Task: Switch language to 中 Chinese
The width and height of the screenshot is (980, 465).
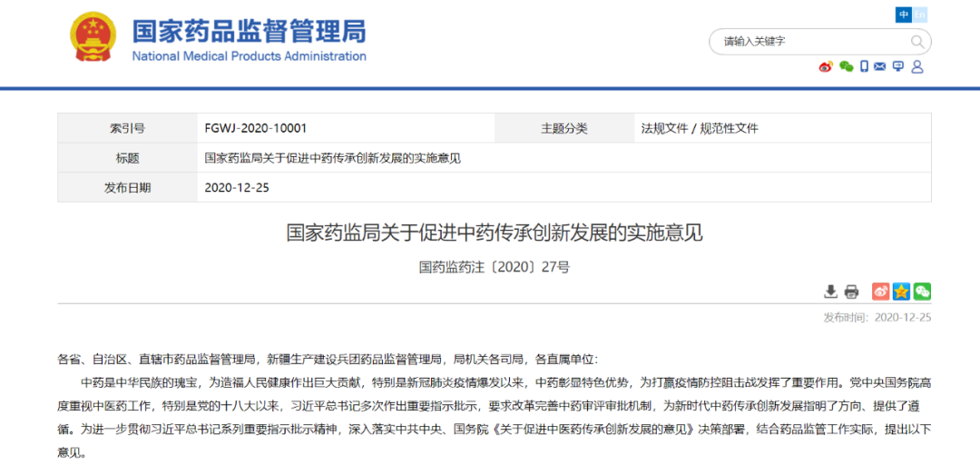Action: coord(903,15)
